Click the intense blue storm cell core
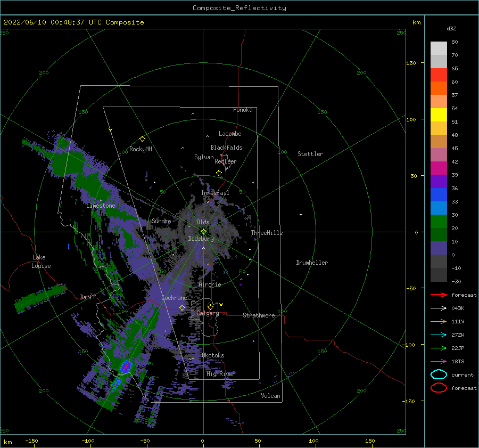479x448 pixels. tap(126, 366)
